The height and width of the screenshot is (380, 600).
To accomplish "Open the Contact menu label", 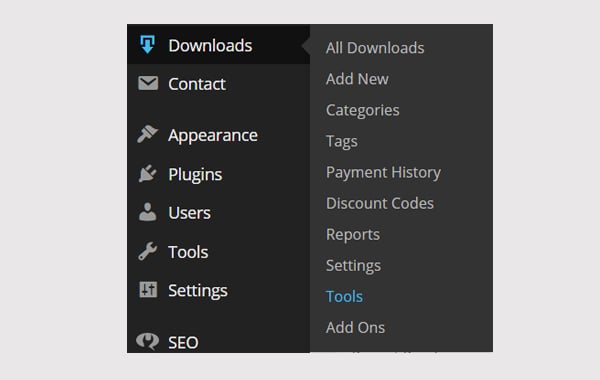I will click(197, 84).
